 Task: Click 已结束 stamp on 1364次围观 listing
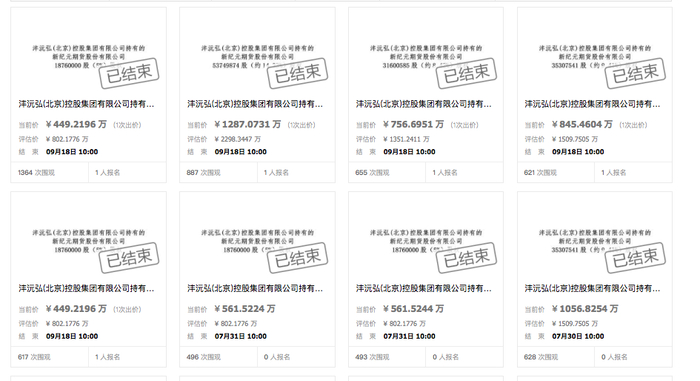point(129,74)
